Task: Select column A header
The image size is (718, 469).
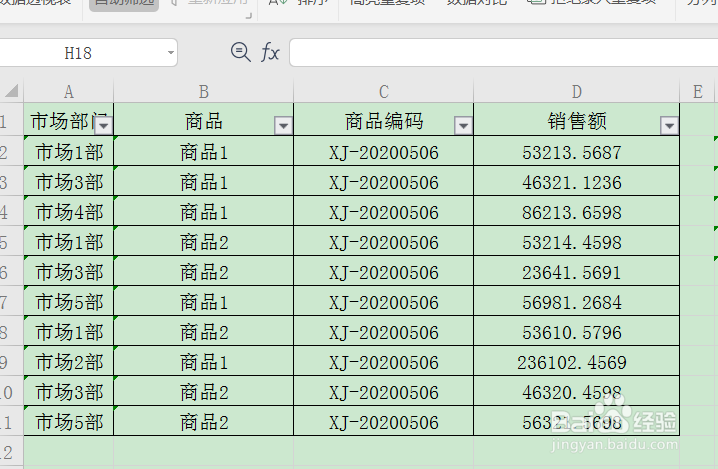Action: point(68,92)
